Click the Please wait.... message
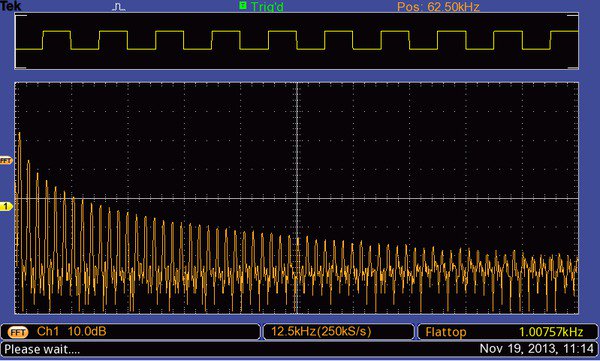Viewport: 600px width, 361px height. click(42, 350)
